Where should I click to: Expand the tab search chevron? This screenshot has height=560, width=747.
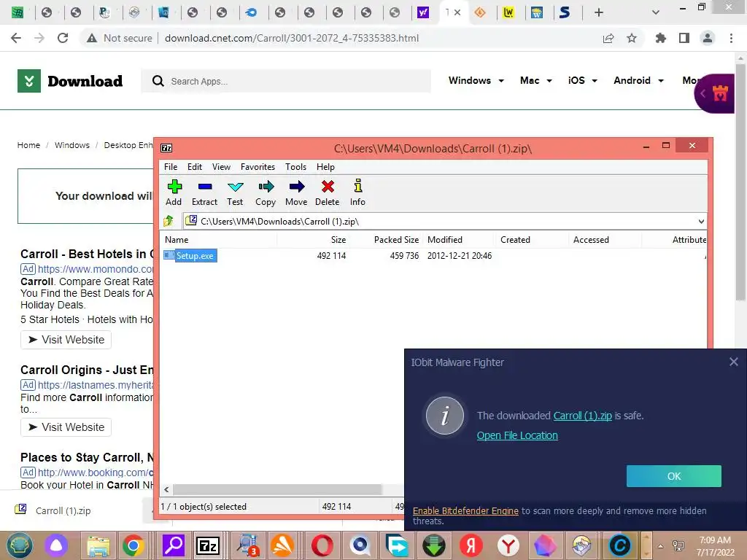click(x=656, y=12)
